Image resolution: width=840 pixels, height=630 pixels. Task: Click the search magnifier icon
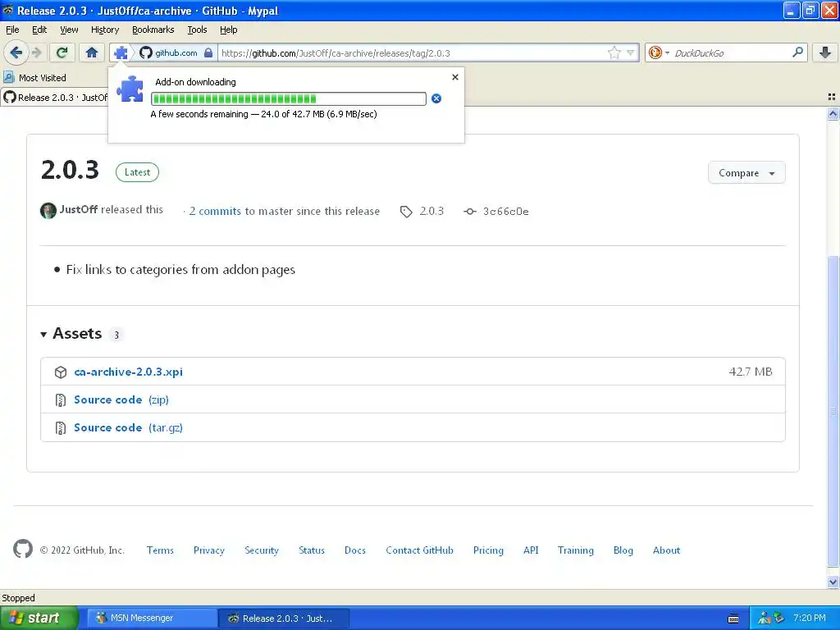(797, 52)
